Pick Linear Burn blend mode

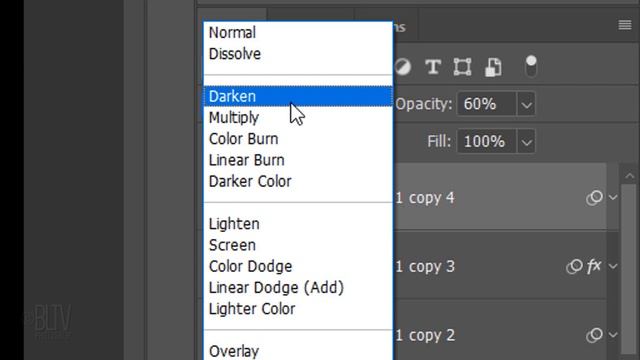(298, 160)
